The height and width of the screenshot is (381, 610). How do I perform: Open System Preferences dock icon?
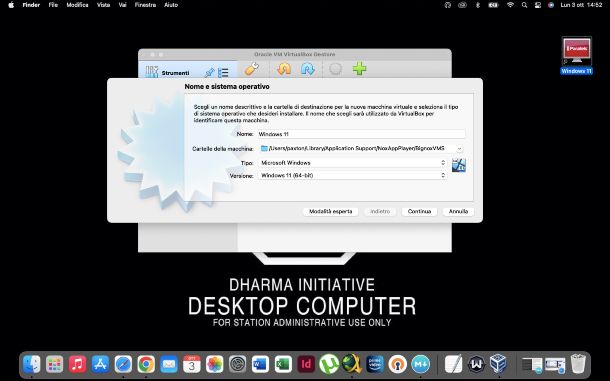(x=237, y=364)
